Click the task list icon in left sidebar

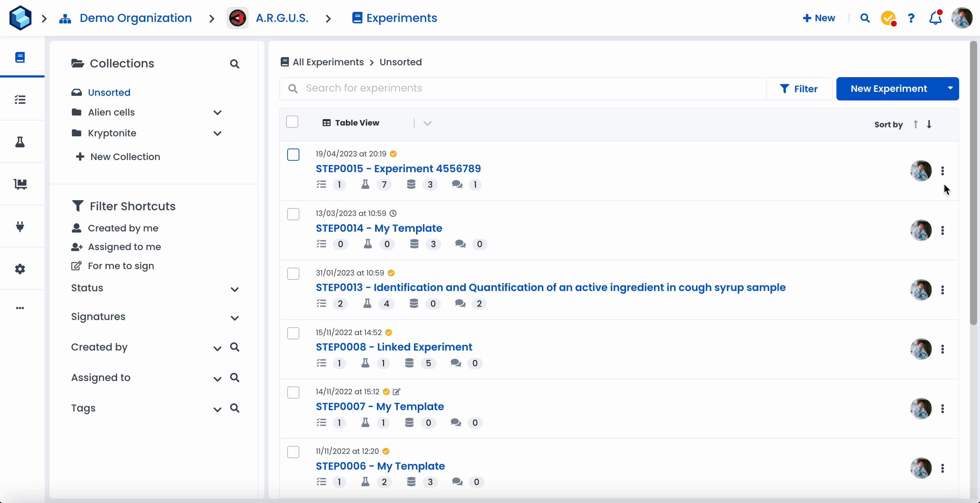[x=20, y=100]
